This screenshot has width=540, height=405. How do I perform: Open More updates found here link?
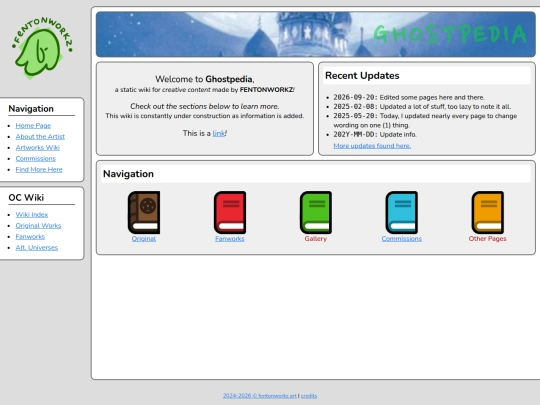click(x=372, y=146)
